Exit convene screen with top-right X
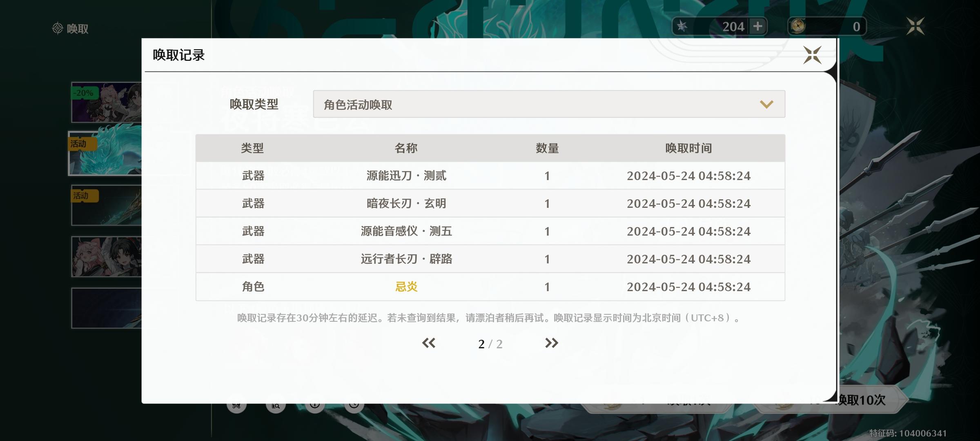The image size is (980, 441). click(x=915, y=27)
